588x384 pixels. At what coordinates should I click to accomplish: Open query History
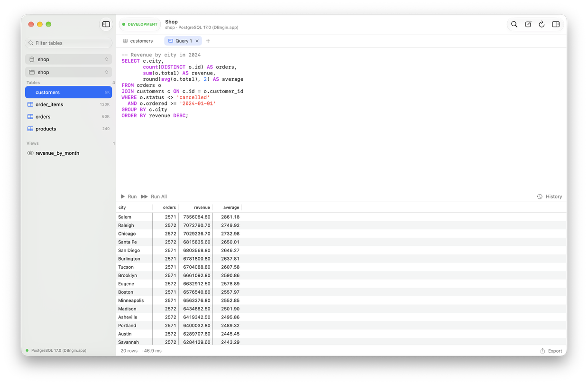(x=549, y=197)
